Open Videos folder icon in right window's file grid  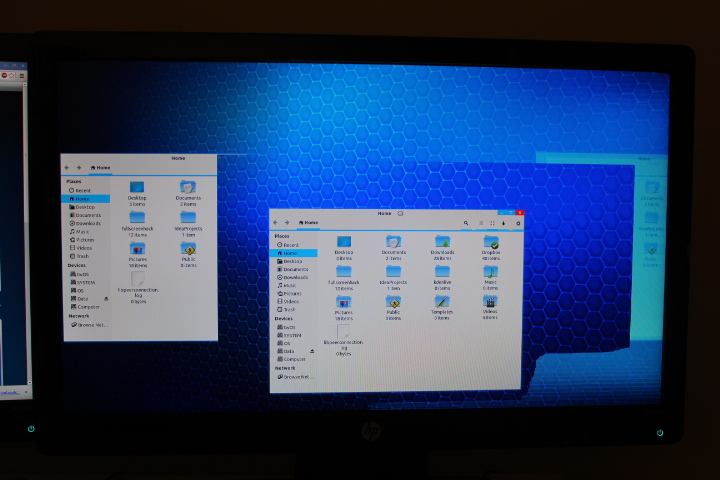pyautogui.click(x=491, y=302)
